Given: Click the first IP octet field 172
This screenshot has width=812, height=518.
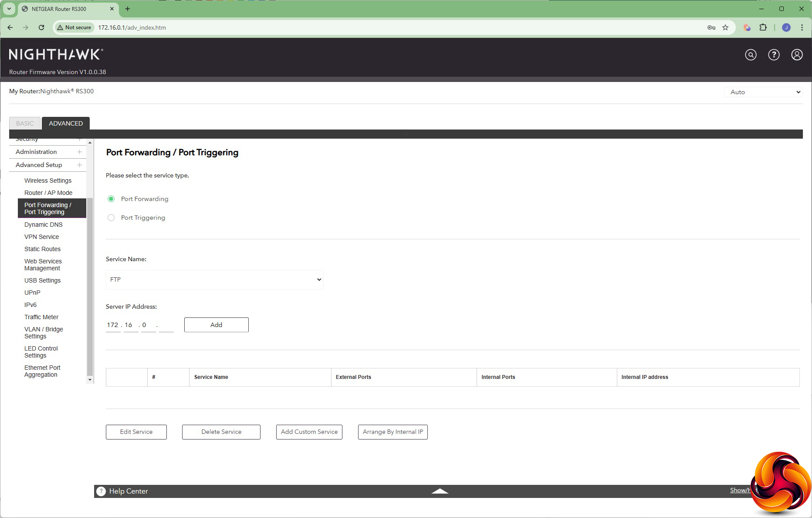Looking at the screenshot, I should pos(113,325).
